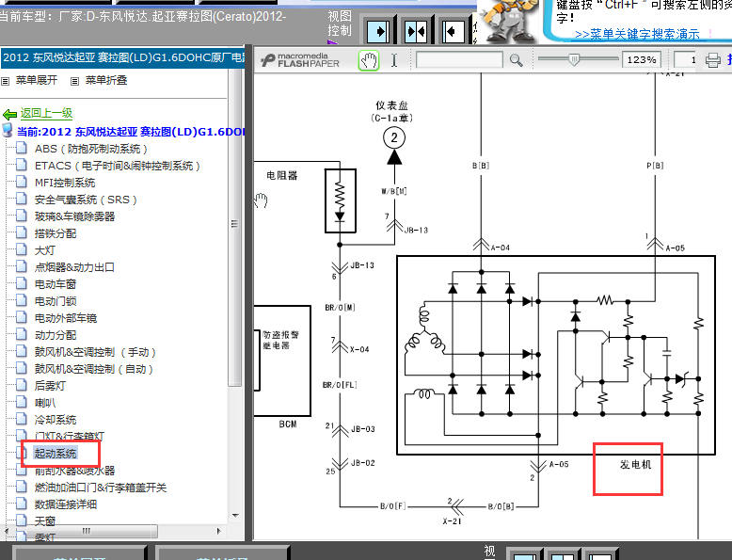The image size is (732, 560).
Task: Click the Macromedia FlashPaper logo
Action: coord(300,60)
